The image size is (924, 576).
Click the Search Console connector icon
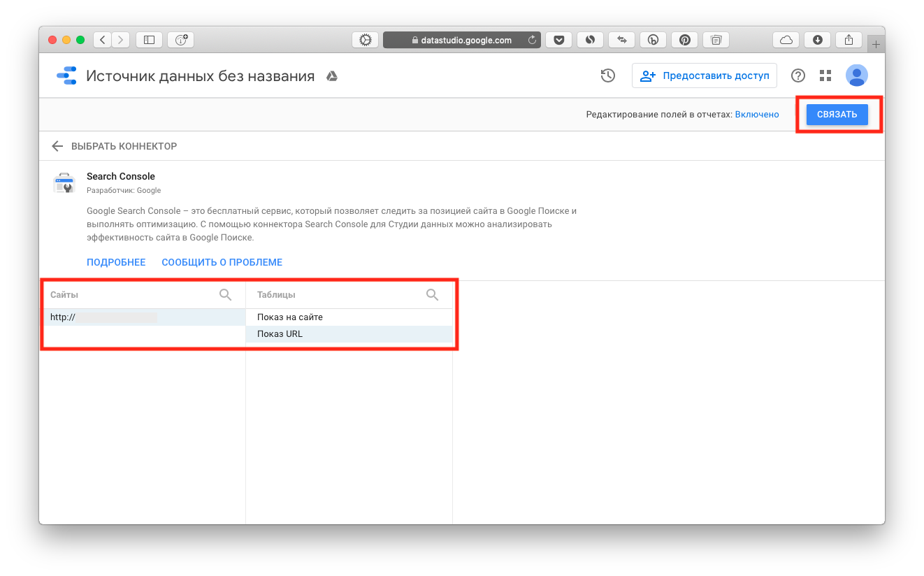[x=64, y=183]
